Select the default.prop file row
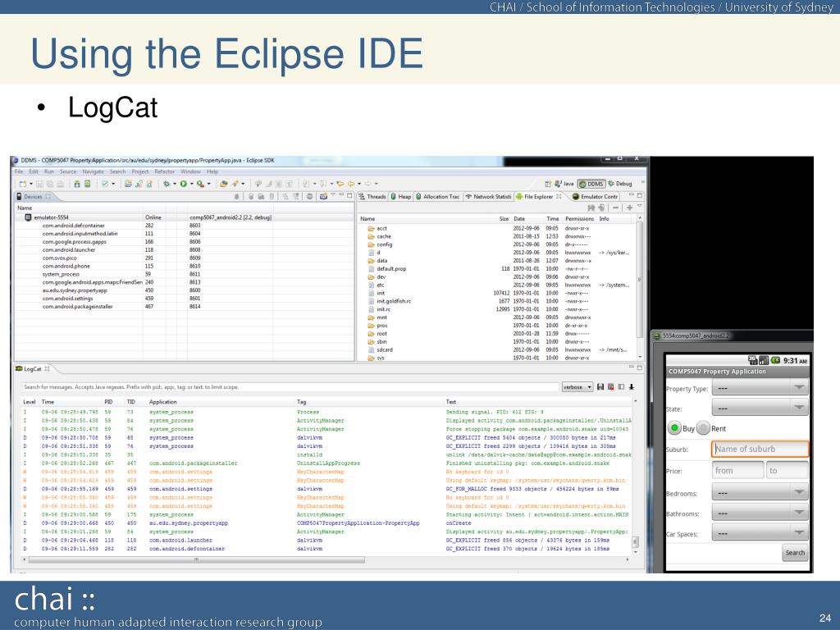Viewport: 840px width, 630px height. pyautogui.click(x=498, y=269)
